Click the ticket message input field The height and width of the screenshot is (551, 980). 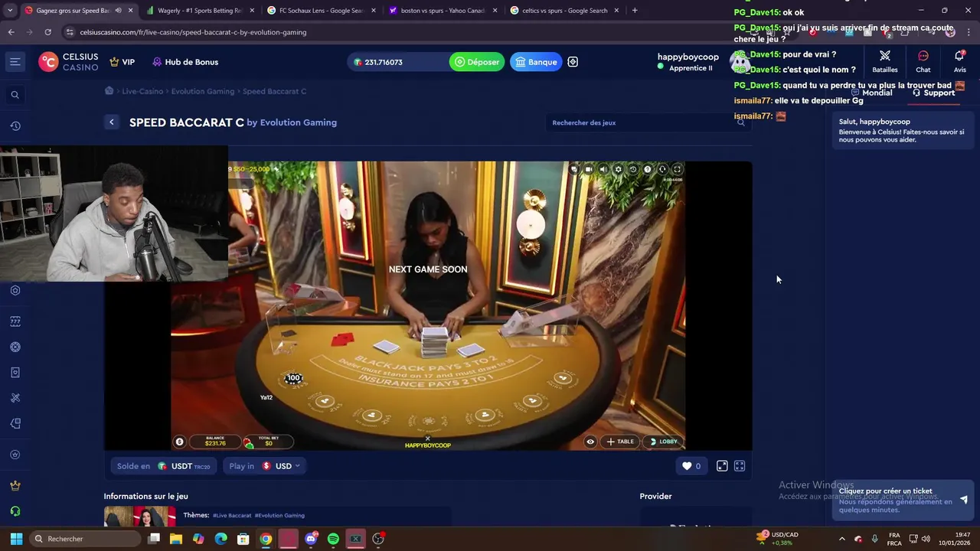coord(894,500)
